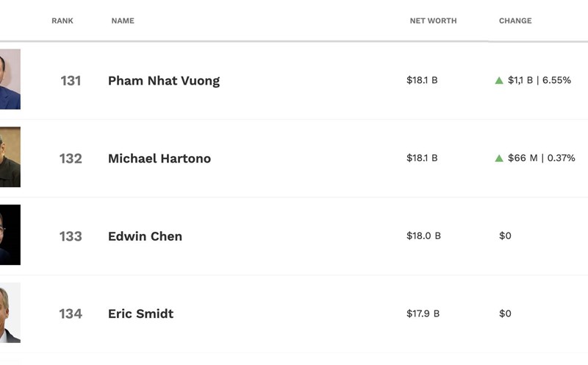Click Eric Smidt's $17.9 B net worth
The width and height of the screenshot is (588, 365).
point(423,313)
